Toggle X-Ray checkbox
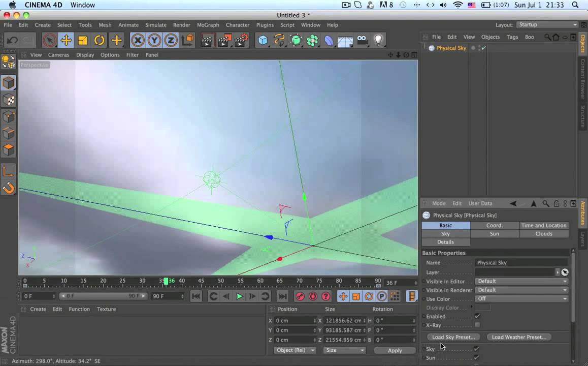The width and height of the screenshot is (588, 366). pos(477,325)
